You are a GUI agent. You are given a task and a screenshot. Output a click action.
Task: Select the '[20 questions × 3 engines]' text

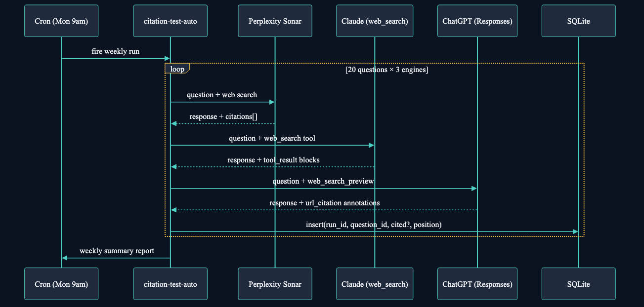click(x=386, y=70)
